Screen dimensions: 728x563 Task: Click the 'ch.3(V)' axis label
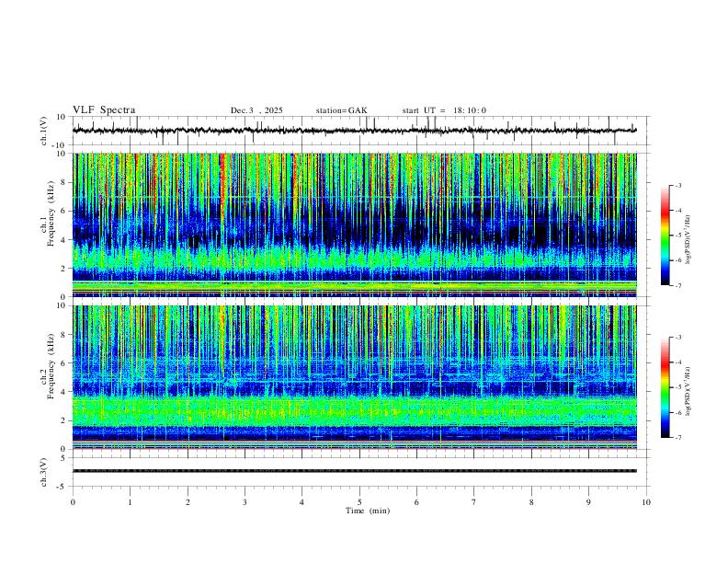[x=44, y=472]
